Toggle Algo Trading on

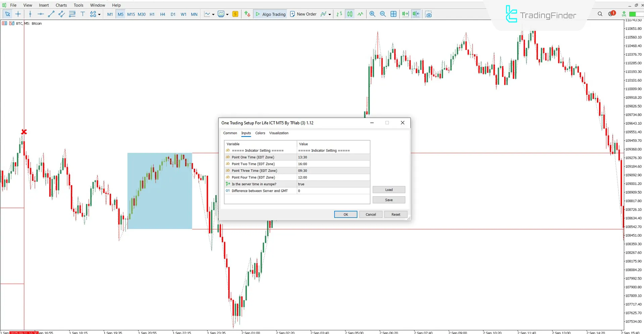pos(270,14)
